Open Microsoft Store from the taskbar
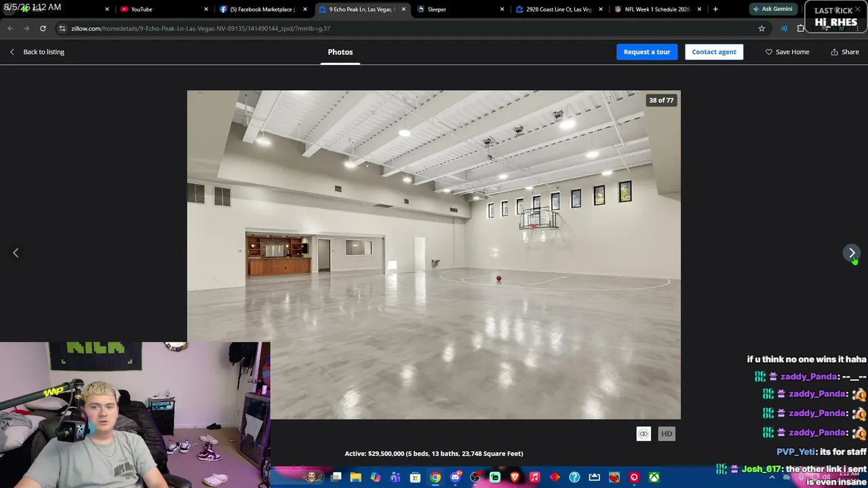Viewport: 868px width, 488px height. coord(415,478)
